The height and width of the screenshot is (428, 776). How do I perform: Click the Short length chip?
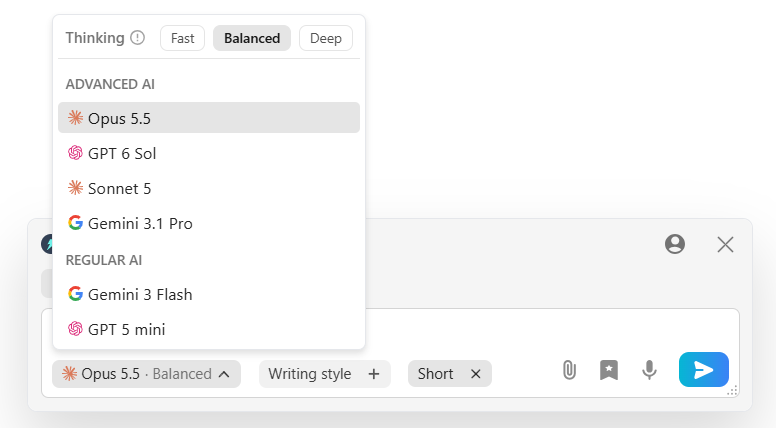(435, 374)
